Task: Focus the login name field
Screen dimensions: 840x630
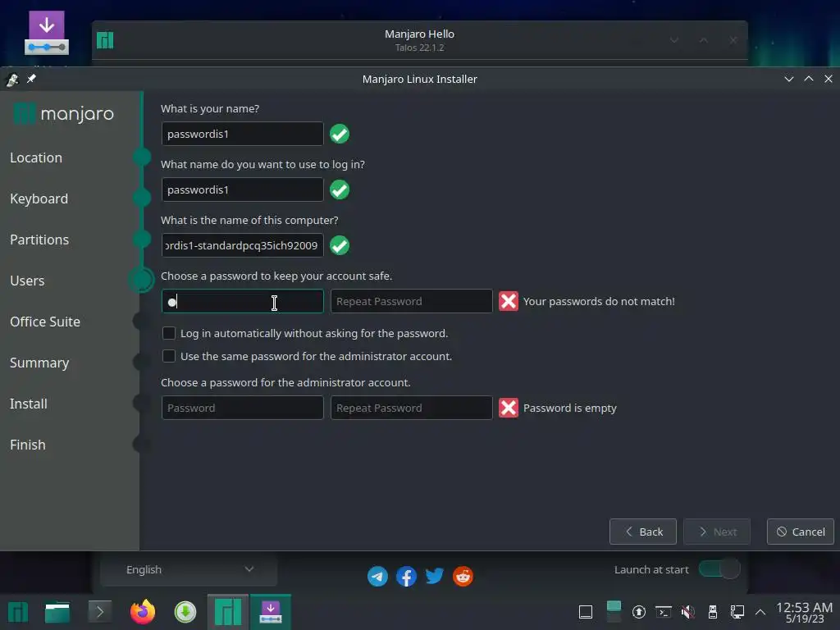Action: tap(242, 189)
